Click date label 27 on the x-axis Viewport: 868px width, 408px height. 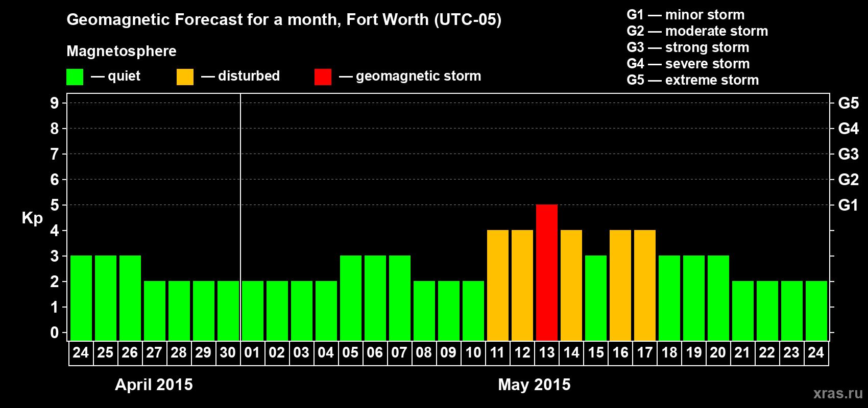click(x=154, y=353)
